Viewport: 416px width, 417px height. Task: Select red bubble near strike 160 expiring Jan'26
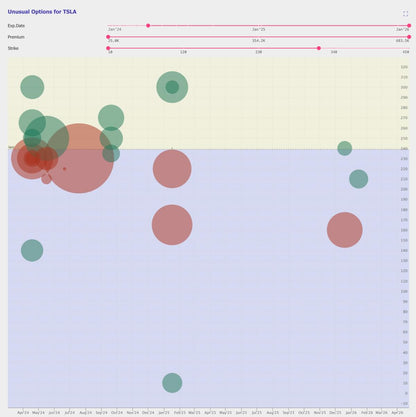[x=345, y=230]
